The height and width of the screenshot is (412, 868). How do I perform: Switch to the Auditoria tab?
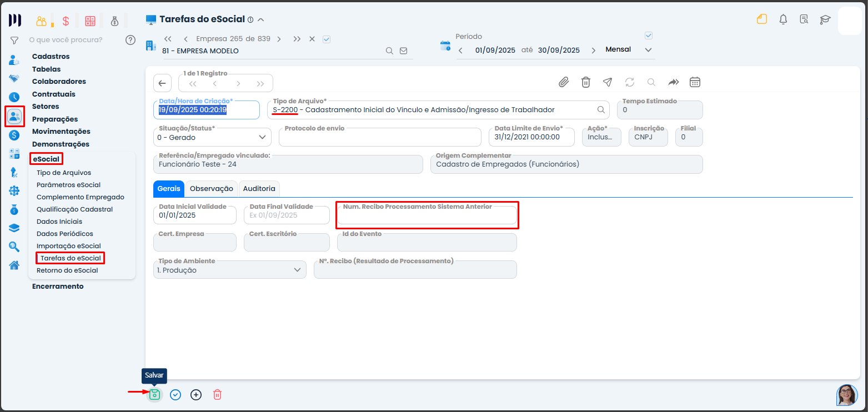pos(259,189)
